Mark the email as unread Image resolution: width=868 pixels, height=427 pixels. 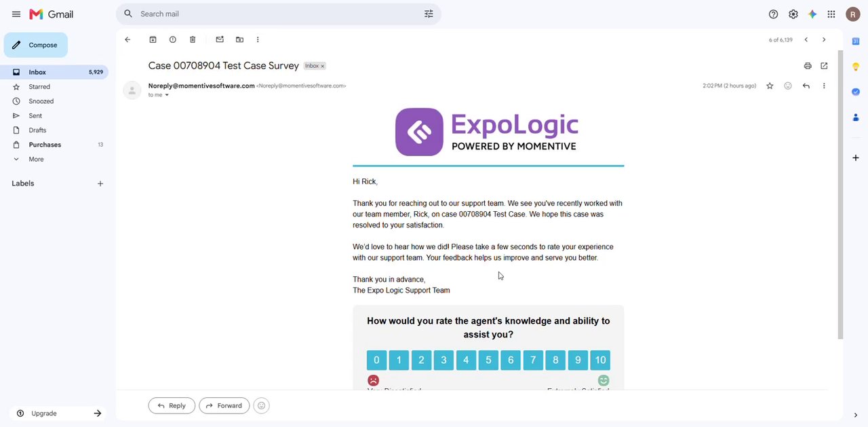click(x=220, y=39)
